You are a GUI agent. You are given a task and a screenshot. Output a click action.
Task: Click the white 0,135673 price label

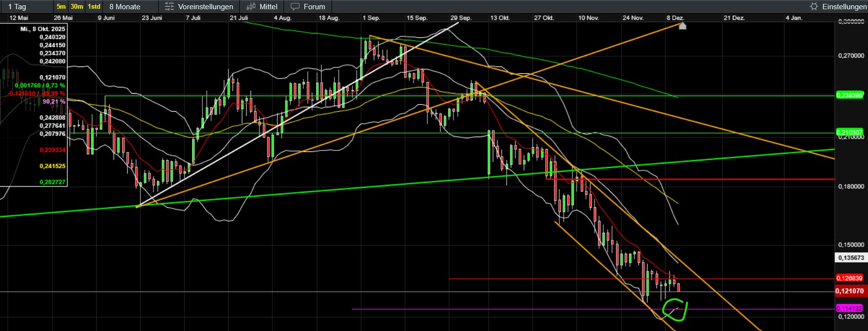click(x=850, y=258)
